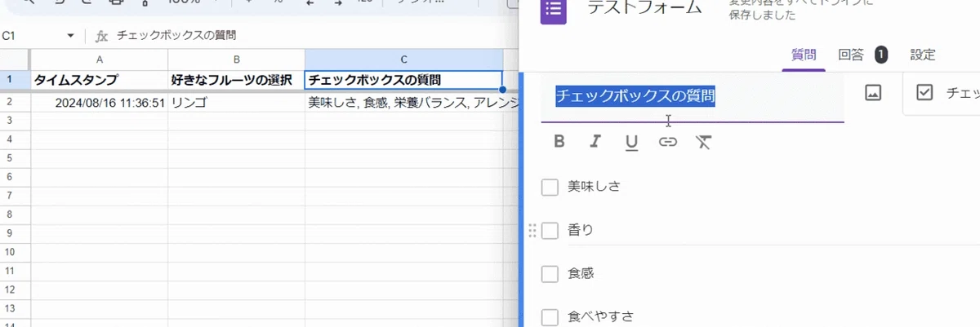The height and width of the screenshot is (327, 980).
Task: Select the timestamp cell 2024/08/16 11:36:51
Action: point(99,103)
